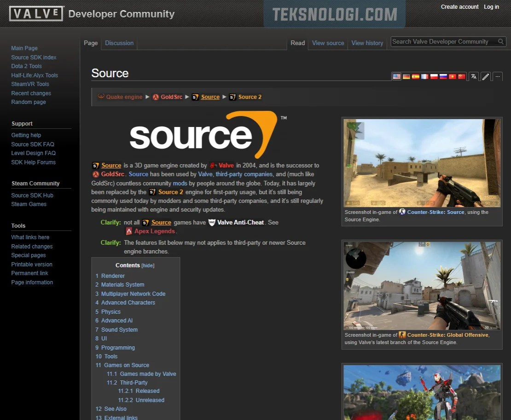Screen dimensions: 511x420
Task: Switch to the Page tab
Action: pos(91,43)
